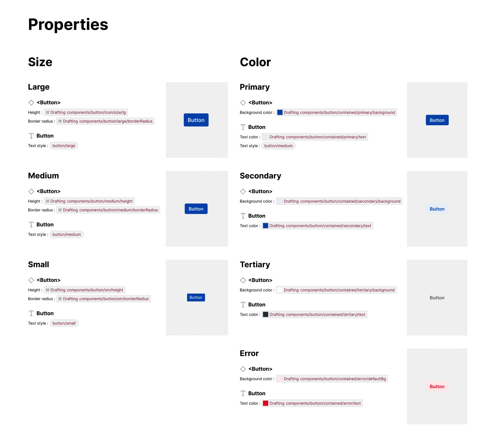This screenshot has width=495, height=448.
Task: Click the hash icon before medium/borderRadius token
Action: coord(60,210)
